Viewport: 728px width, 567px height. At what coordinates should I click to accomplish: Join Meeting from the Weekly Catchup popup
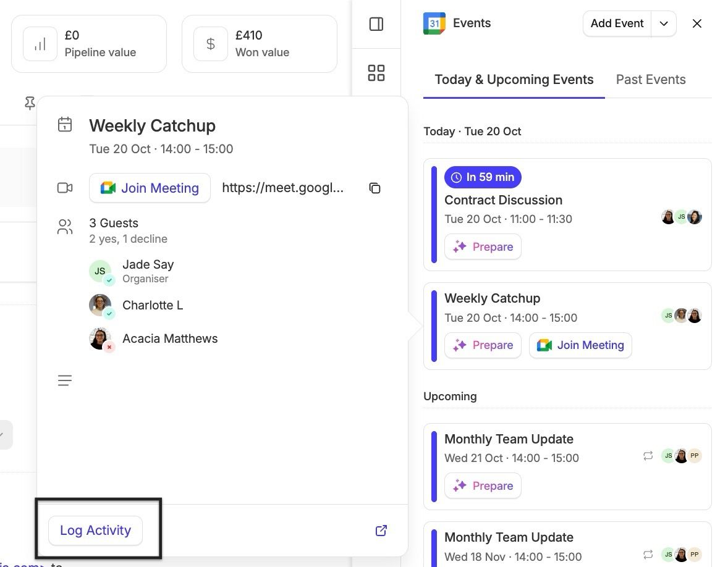coord(150,188)
